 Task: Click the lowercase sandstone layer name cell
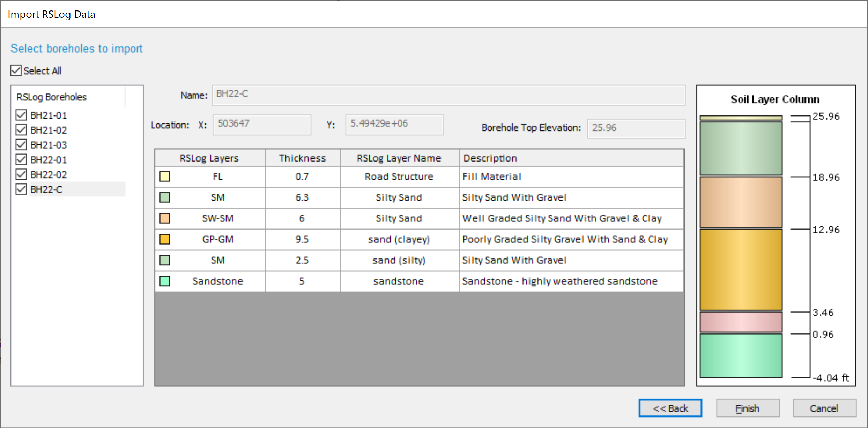tap(399, 281)
